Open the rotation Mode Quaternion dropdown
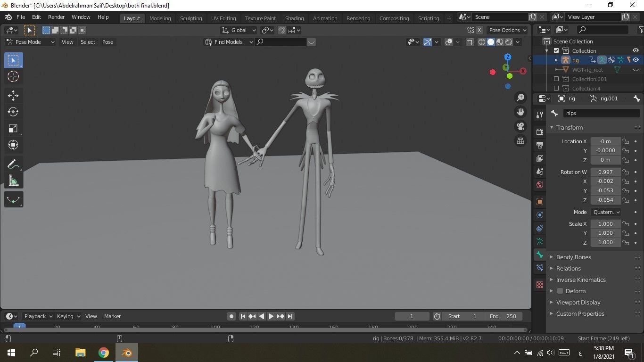The image size is (644, 362). (x=606, y=212)
